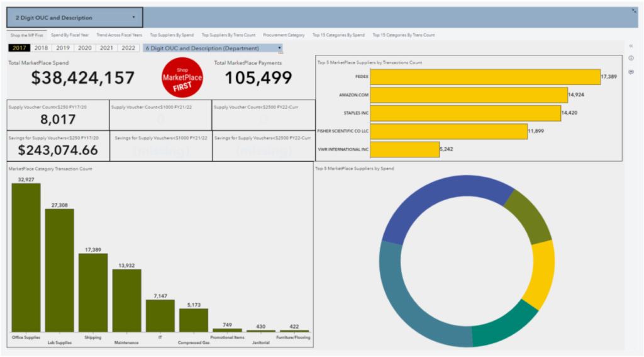Click the red Shop MarketPlace FIRST badge

click(182, 77)
